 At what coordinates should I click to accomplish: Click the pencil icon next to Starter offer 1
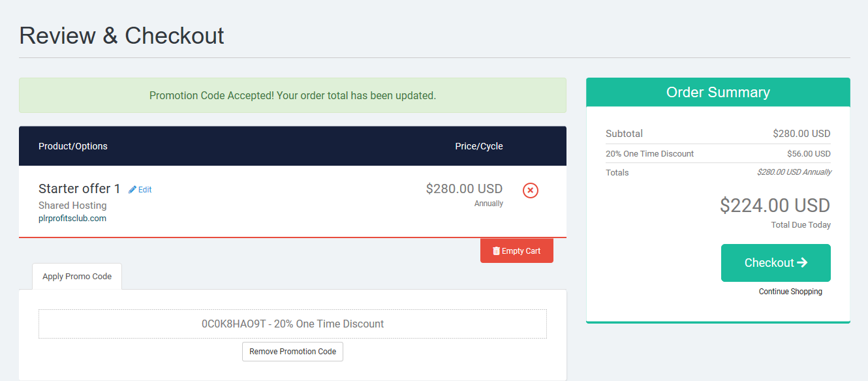[132, 190]
